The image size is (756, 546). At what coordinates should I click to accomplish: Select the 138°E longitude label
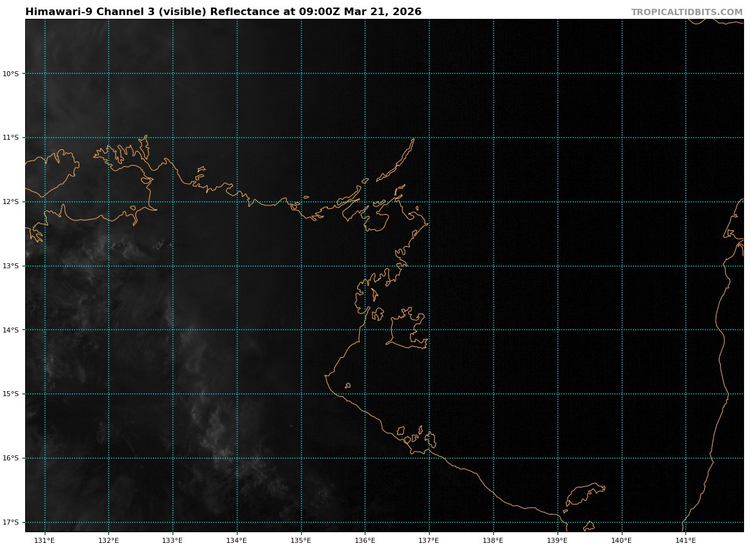(x=493, y=540)
